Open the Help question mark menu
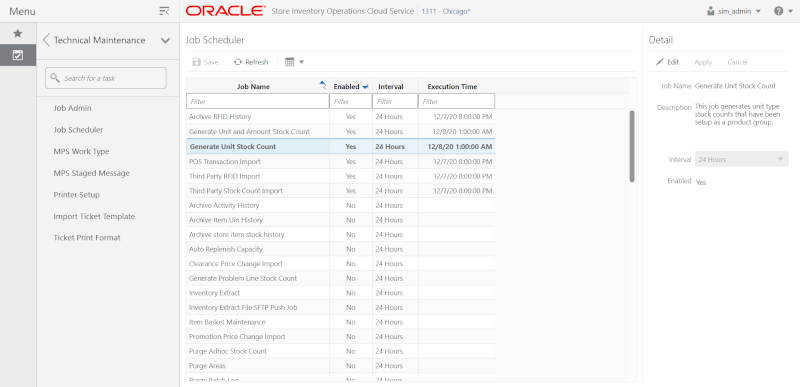 pos(782,11)
